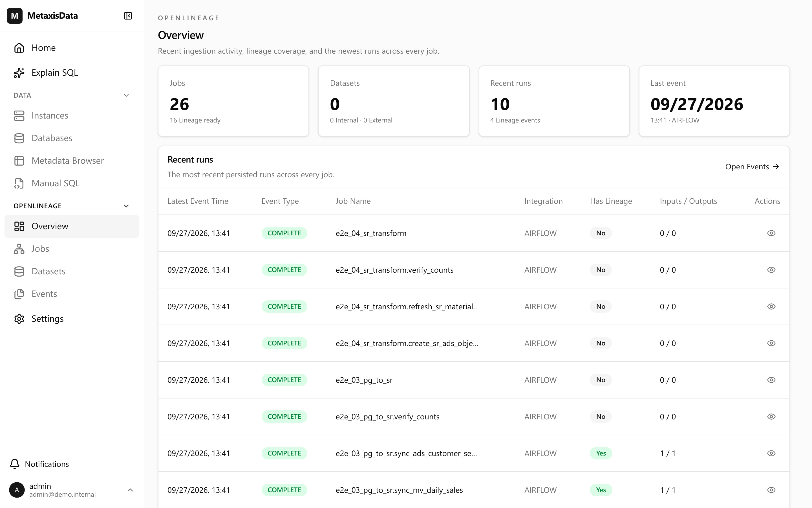
Task: Open Instances page
Action: coord(72,116)
